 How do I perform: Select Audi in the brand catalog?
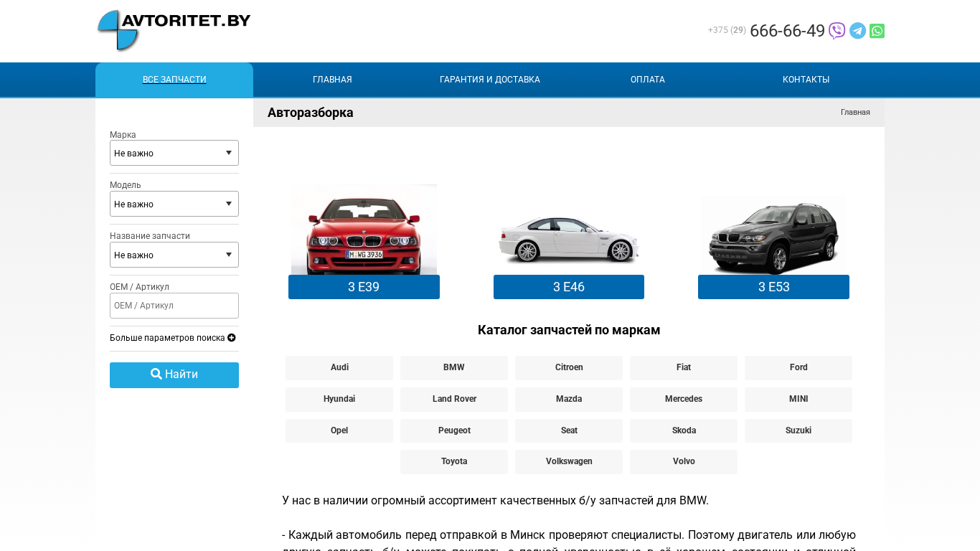pyautogui.click(x=339, y=368)
